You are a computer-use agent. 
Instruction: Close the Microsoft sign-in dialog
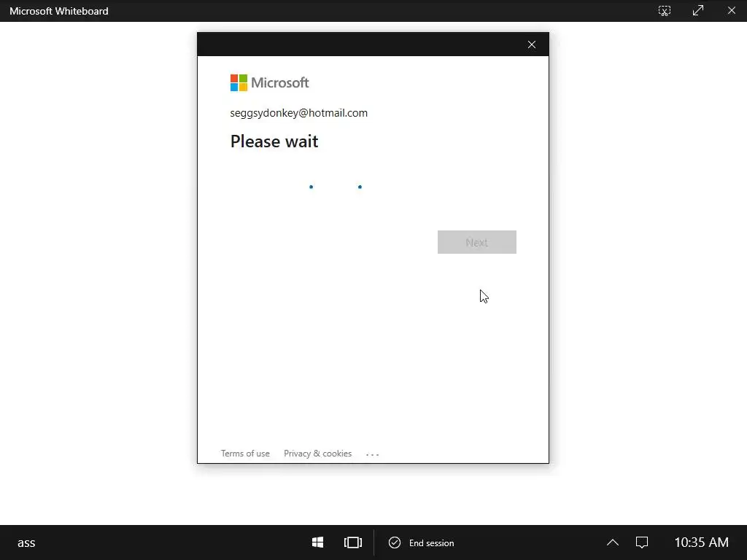pyautogui.click(x=532, y=44)
